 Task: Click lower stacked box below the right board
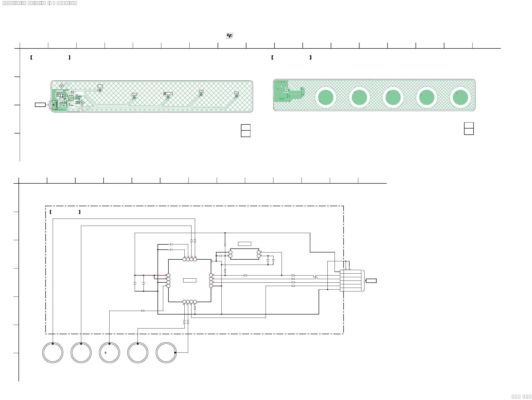(x=469, y=132)
